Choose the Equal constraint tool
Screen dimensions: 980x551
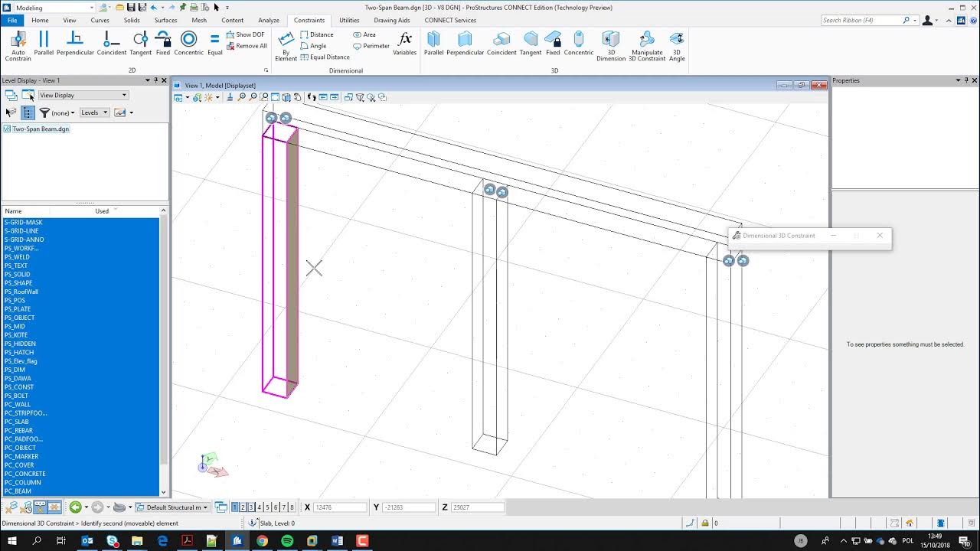click(215, 44)
